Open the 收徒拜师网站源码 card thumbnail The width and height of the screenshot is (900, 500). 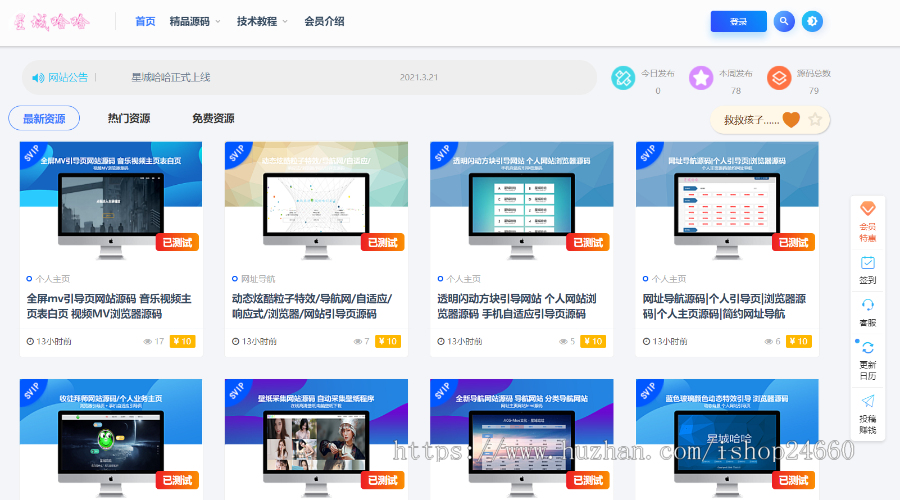pyautogui.click(x=111, y=438)
